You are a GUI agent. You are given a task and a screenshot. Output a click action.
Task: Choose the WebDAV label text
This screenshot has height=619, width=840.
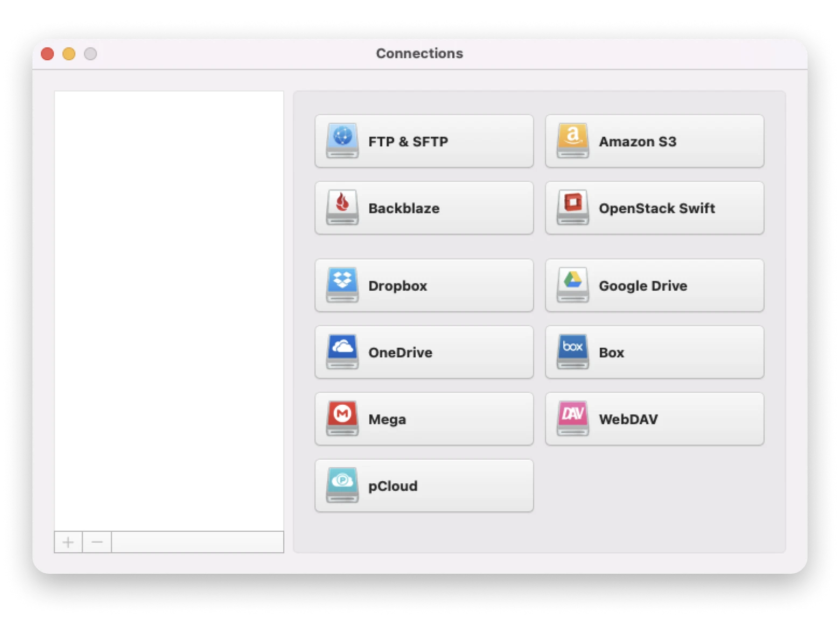628,419
